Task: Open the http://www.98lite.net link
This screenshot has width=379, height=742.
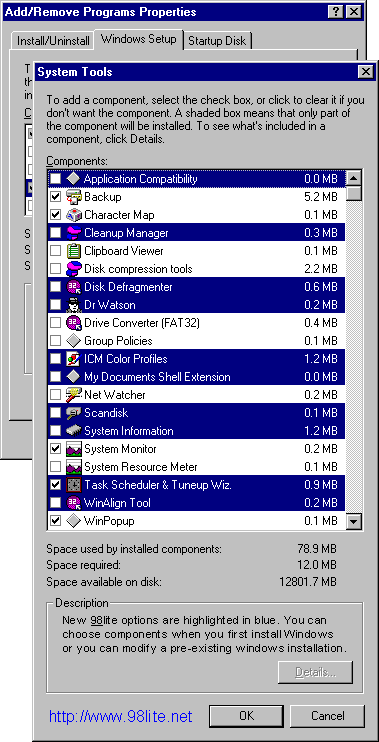Action: click(x=121, y=716)
